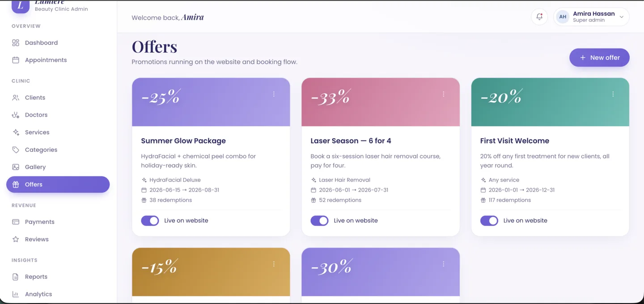Click the New offer button
The image size is (644, 304).
599,58
